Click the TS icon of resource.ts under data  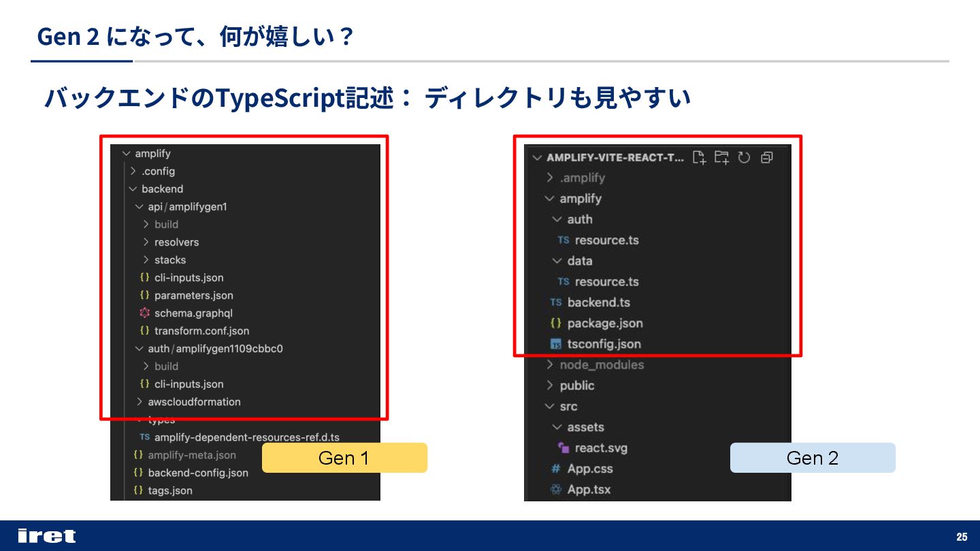click(563, 282)
